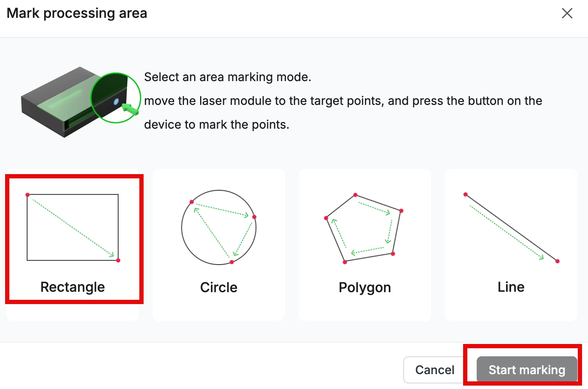Image resolution: width=588 pixels, height=389 pixels.
Task: Click the "Mark processing area" title
Action: [x=77, y=13]
